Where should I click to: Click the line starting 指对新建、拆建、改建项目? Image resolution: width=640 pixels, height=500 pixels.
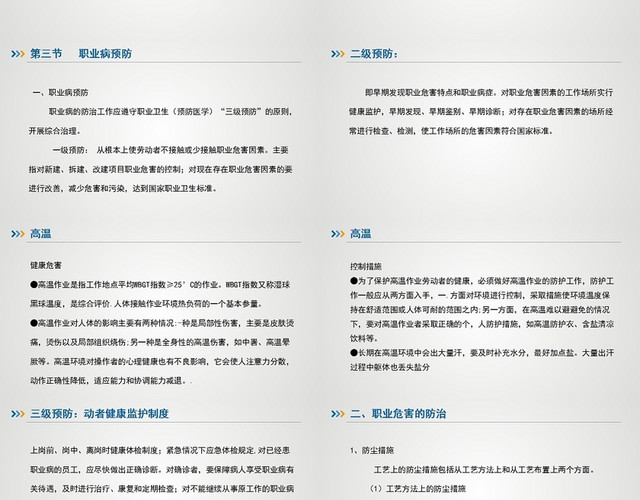point(160,169)
